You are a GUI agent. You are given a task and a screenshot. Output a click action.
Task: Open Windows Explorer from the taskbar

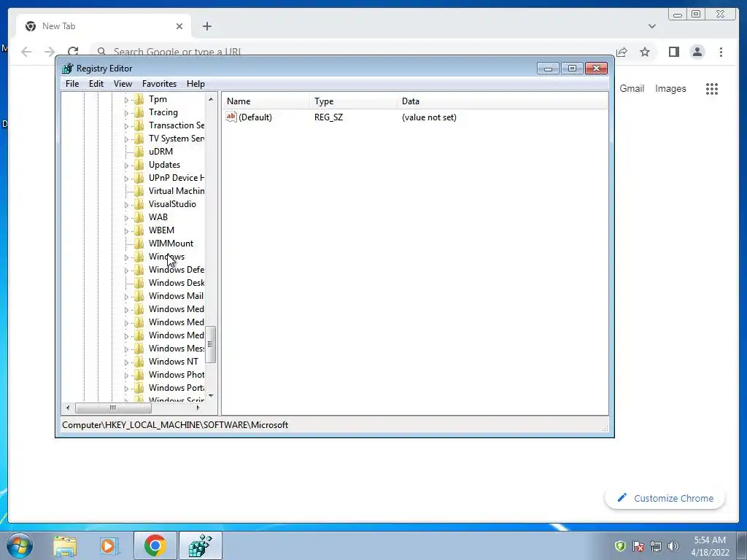[65, 545]
